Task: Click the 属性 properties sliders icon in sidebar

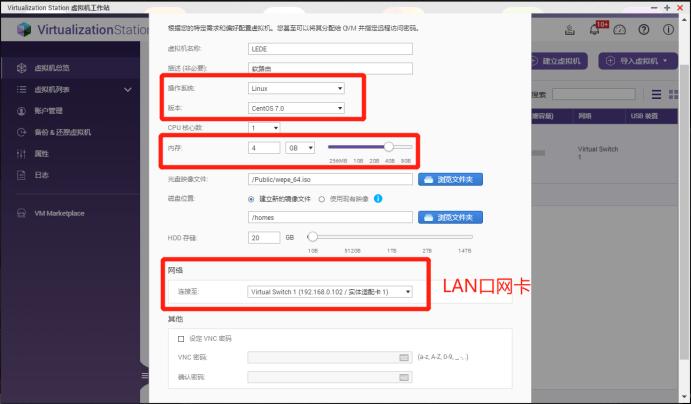Action: point(21,154)
